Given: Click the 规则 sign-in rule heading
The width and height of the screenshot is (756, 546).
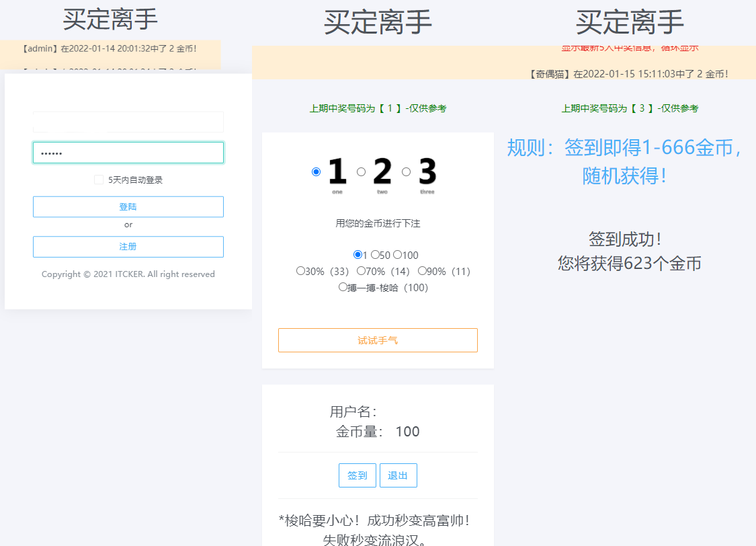Looking at the screenshot, I should coord(624,161).
